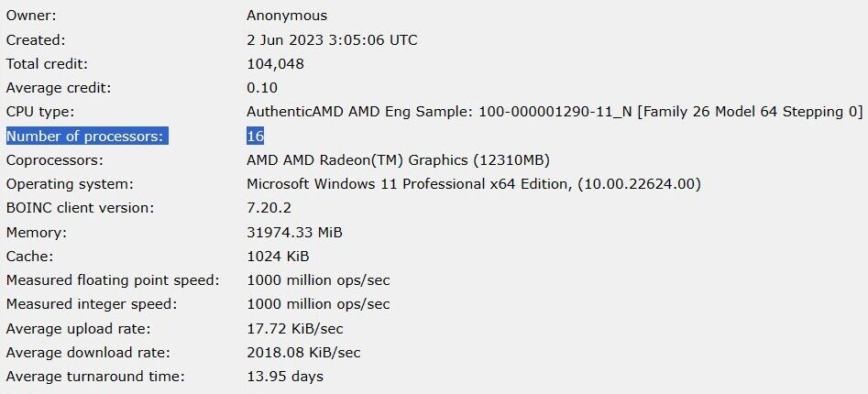Click the Average credit value 0.10
The image size is (868, 394).
[262, 88]
